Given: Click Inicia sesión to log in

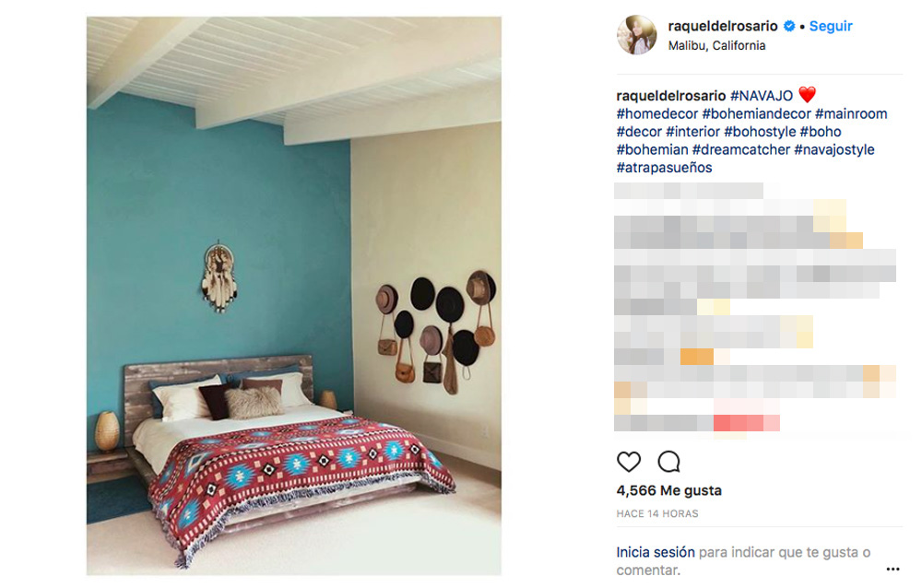Looking at the screenshot, I should pos(655,552).
